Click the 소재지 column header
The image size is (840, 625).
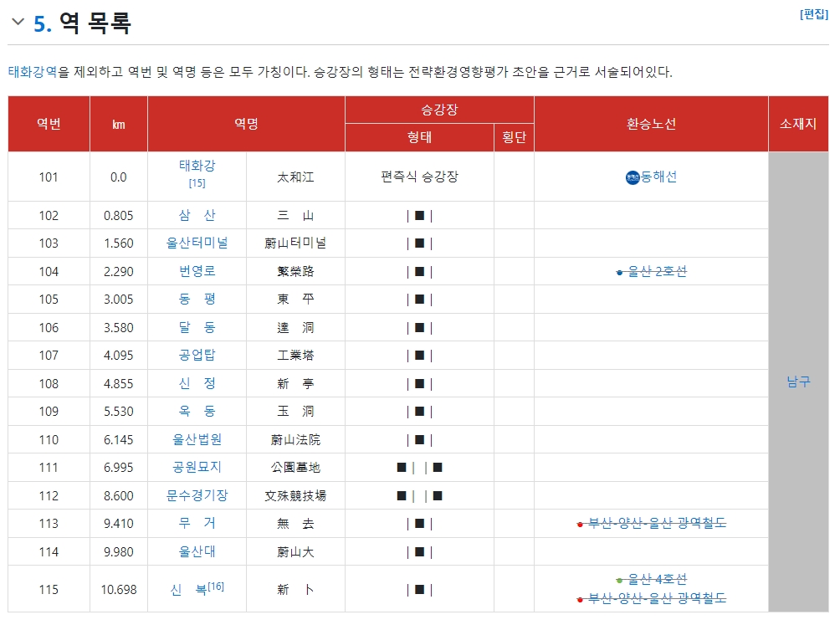[798, 124]
